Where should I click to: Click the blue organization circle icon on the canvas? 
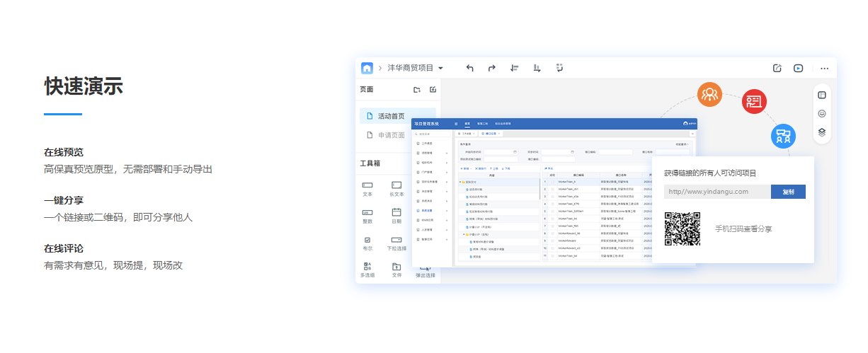783,136
